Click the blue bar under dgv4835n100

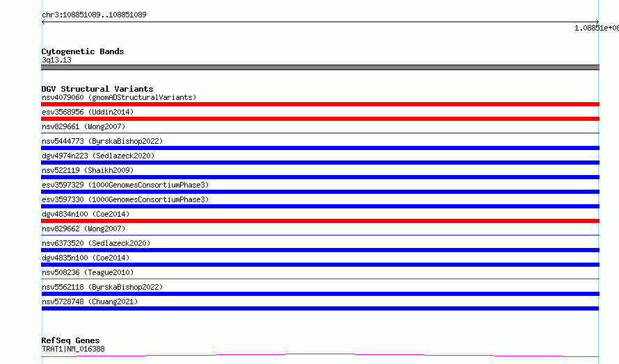(x=320, y=265)
